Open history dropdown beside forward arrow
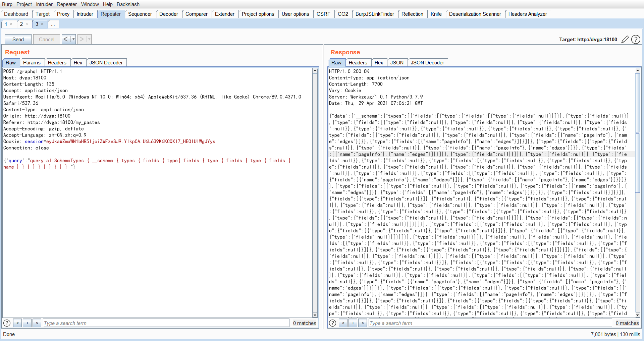This screenshot has width=644, height=341. pos(89,39)
